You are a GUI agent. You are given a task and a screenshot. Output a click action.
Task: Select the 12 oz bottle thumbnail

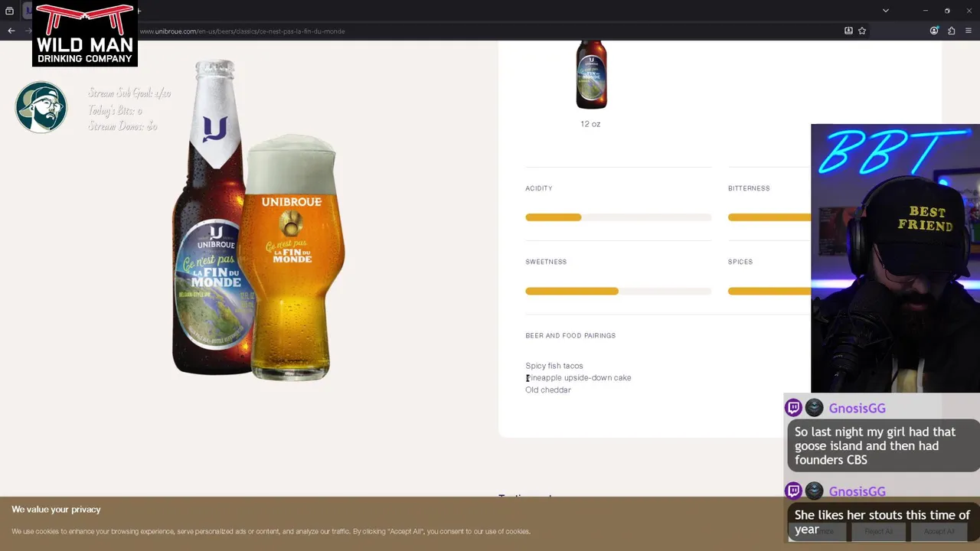(591, 74)
